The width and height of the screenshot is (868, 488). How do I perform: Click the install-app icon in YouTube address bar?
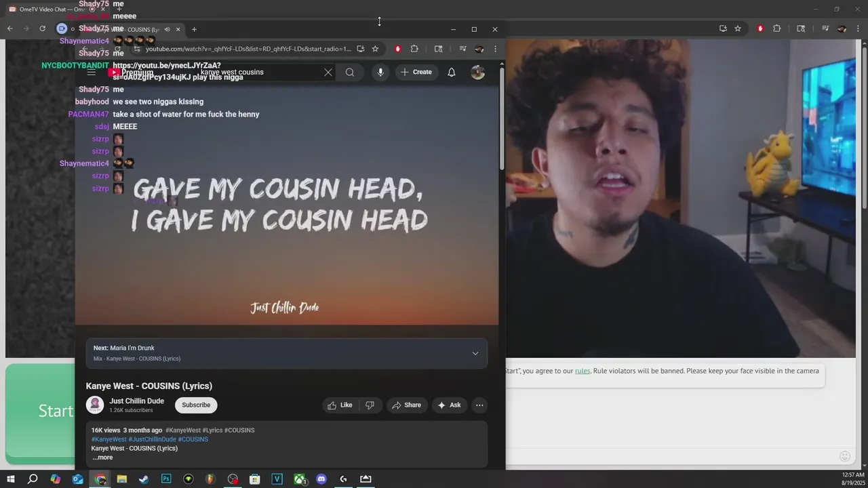[360, 49]
